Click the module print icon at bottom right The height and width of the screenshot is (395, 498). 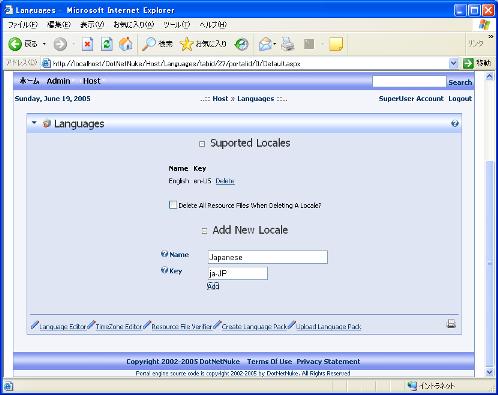(x=451, y=323)
